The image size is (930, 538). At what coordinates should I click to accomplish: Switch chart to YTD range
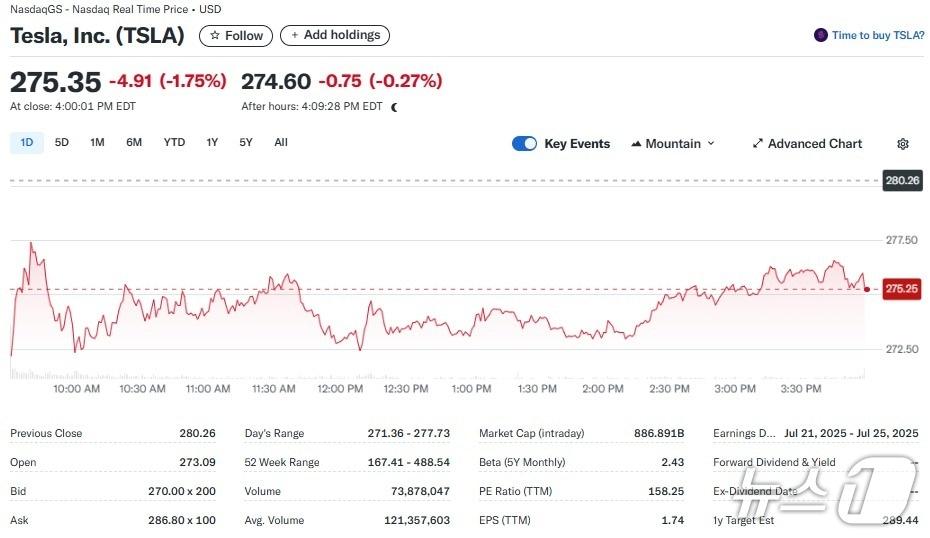click(x=174, y=143)
